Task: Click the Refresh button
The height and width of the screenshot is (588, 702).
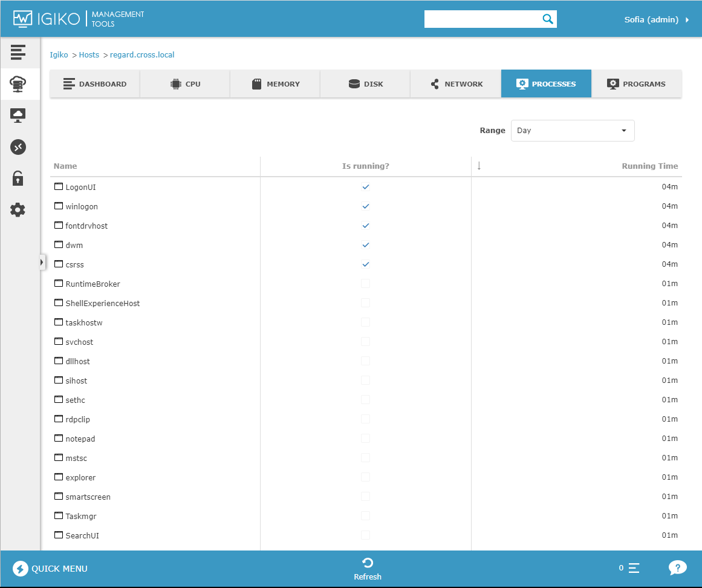Action: pyautogui.click(x=368, y=569)
